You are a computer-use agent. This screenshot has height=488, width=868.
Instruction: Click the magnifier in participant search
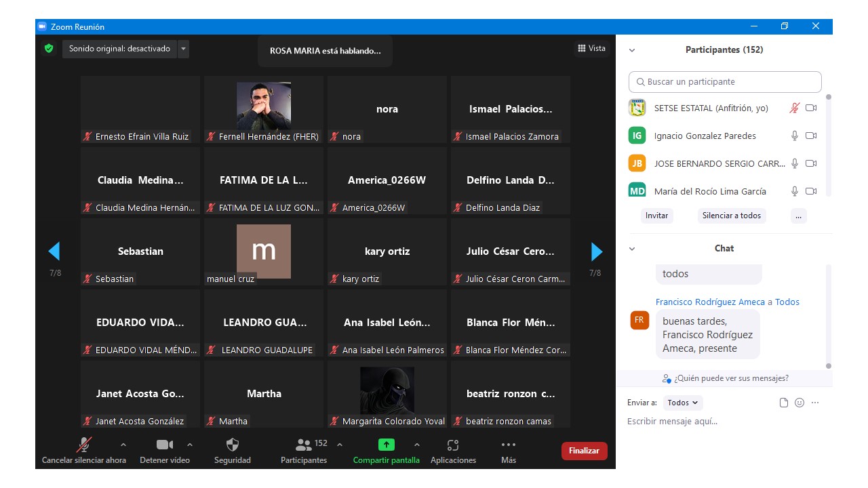tap(640, 82)
